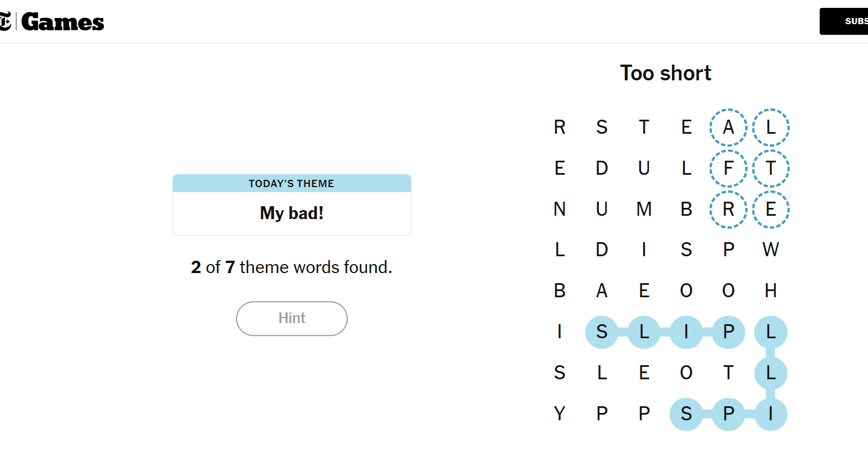Screen dimensions: 868x454
Task: Click the New York Times T logo
Action: coord(5,22)
